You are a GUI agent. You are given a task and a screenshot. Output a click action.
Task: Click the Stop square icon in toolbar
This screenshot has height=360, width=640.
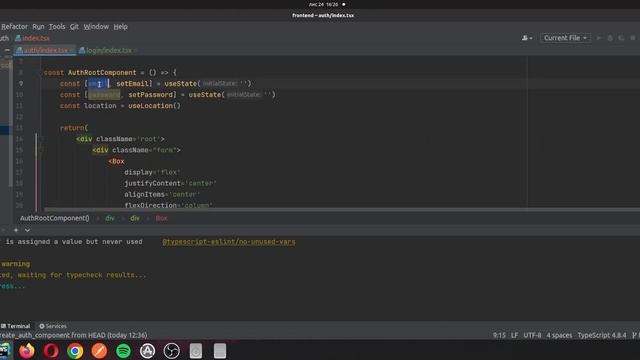click(633, 38)
